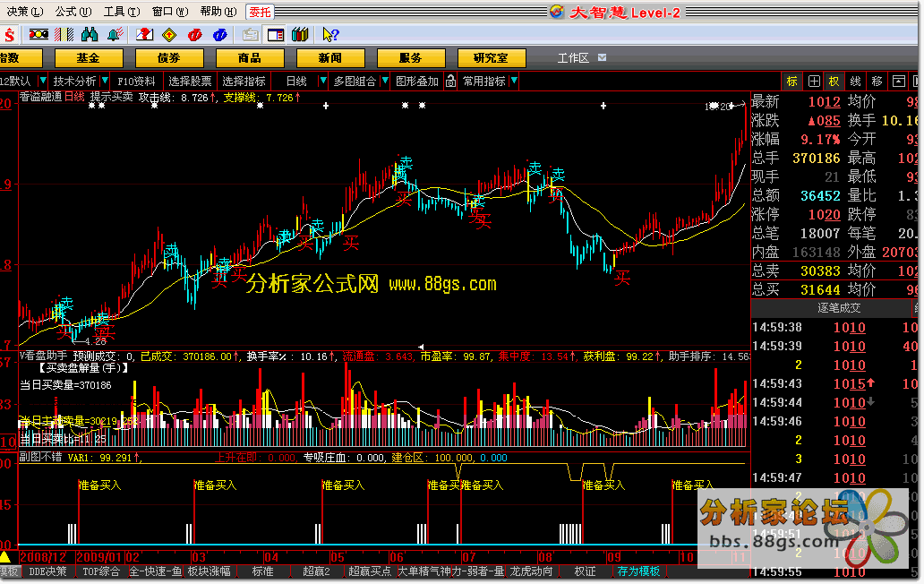Open F10资料 company info
Screen dimensions: 924x584
136,82
